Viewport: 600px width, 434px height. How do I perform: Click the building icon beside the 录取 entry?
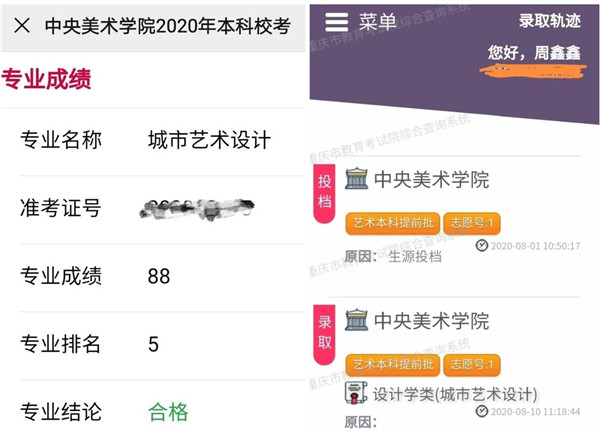tap(356, 321)
